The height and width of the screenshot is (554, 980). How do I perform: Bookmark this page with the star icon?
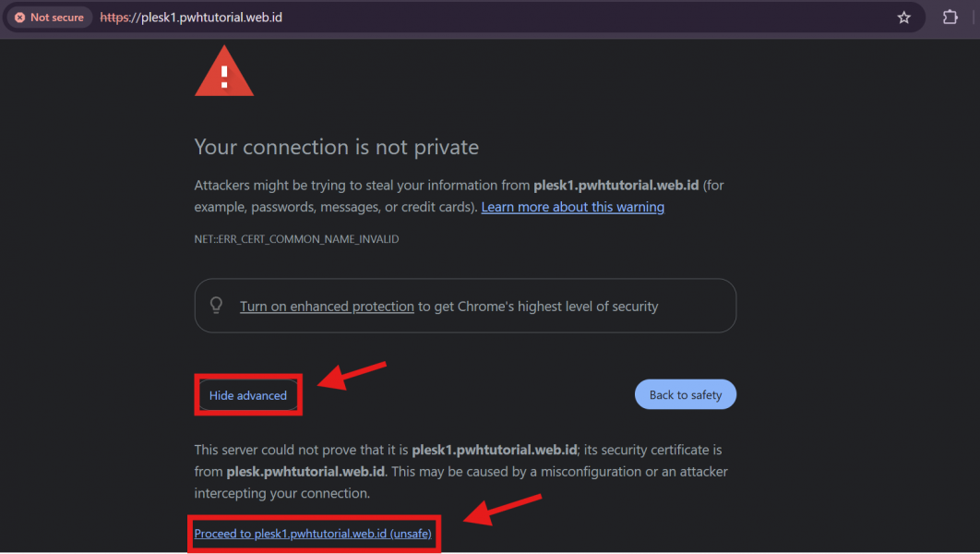coord(904,18)
